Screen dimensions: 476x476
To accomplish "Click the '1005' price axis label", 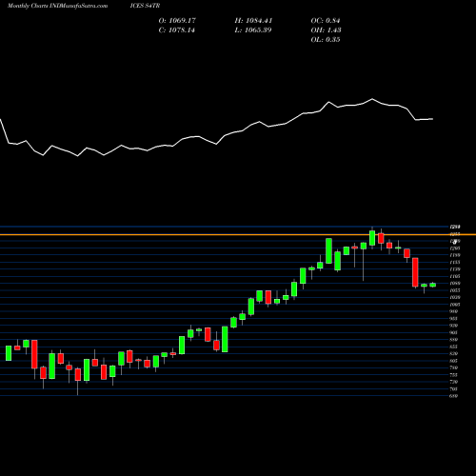I will (x=455, y=305).
